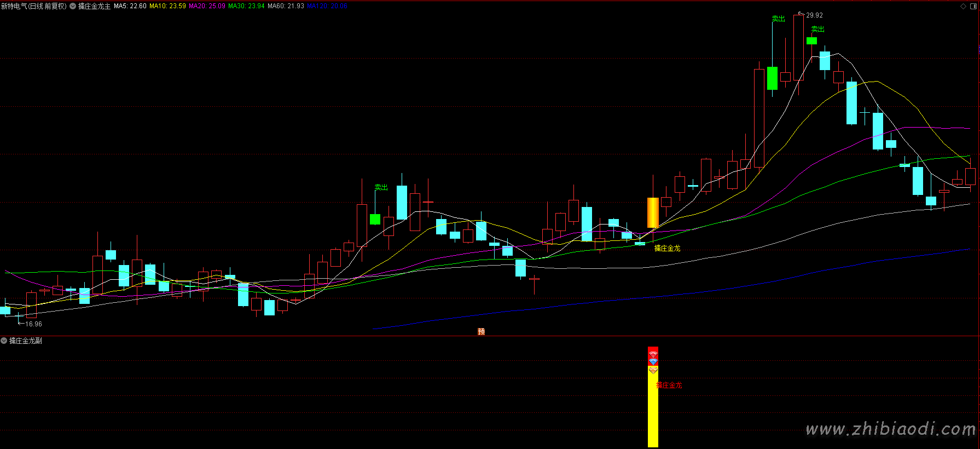Click the 16.96 low price marker
This screenshot has height=449, width=980.
tap(33, 324)
